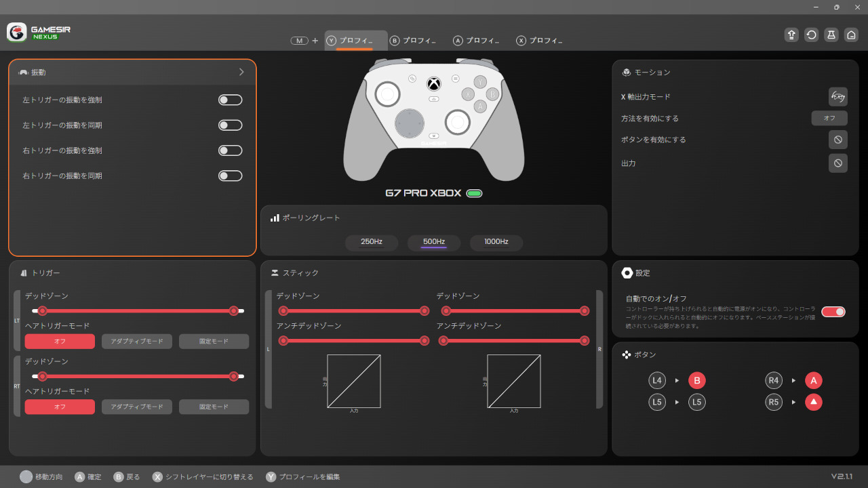The image size is (868, 488).
Task: Click the B mapping for L4
Action: pyautogui.click(x=697, y=380)
